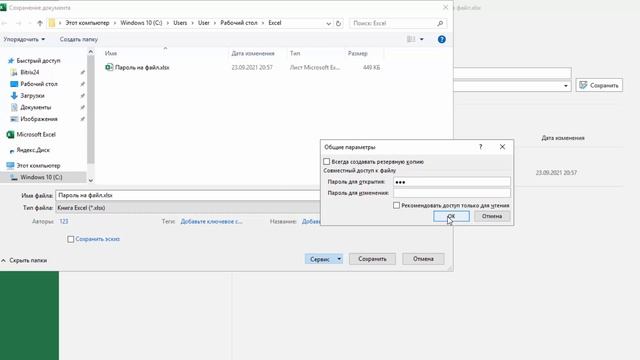Expand the Сервис split arrow
640x360 pixels.
[339, 259]
